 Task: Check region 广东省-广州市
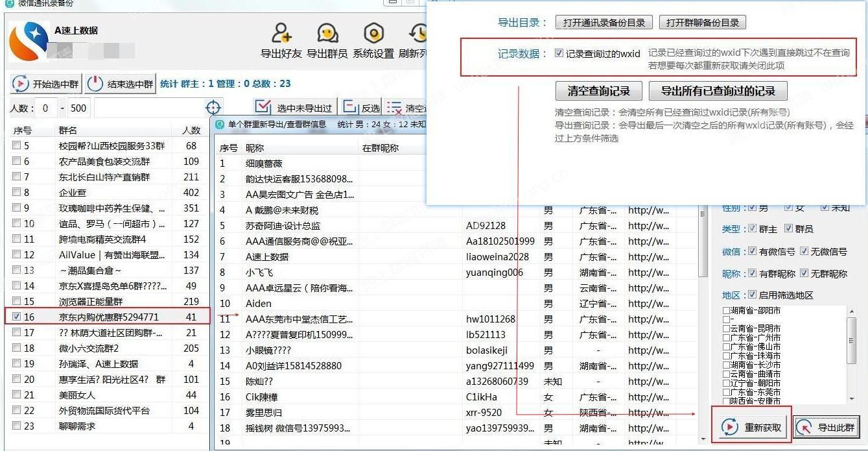coord(727,338)
